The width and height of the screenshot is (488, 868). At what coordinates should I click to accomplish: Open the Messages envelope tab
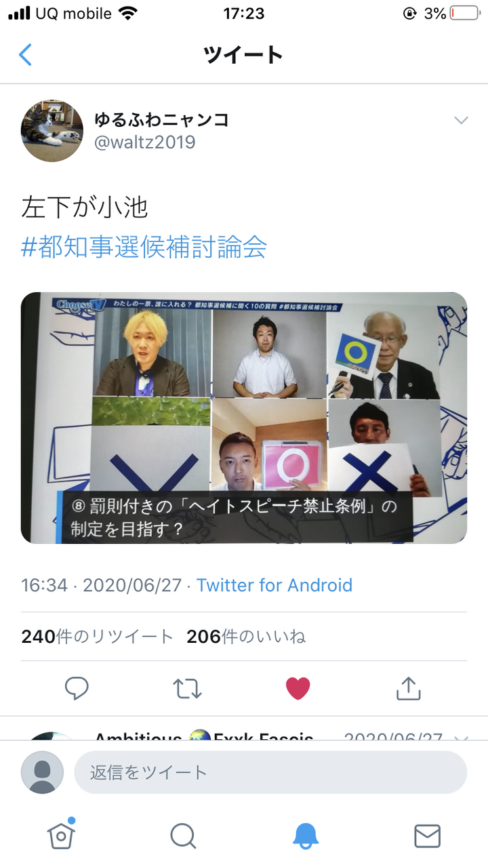coord(427,836)
